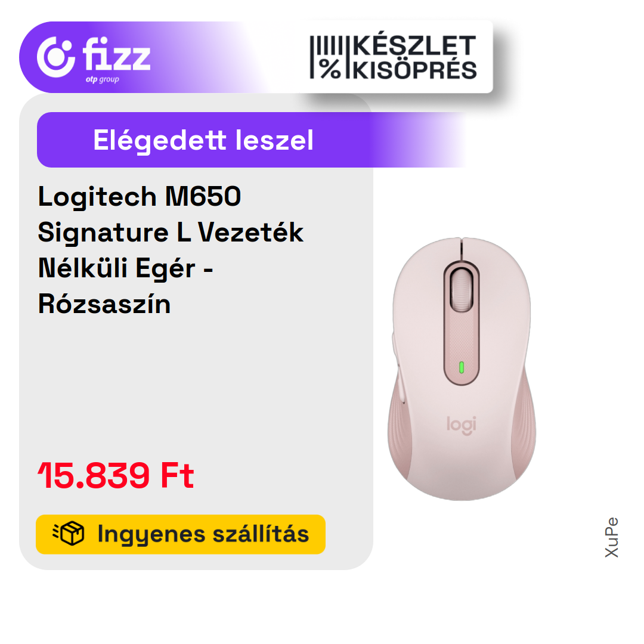Click the otp group label under fizz
The image size is (644, 644).
[103, 79]
